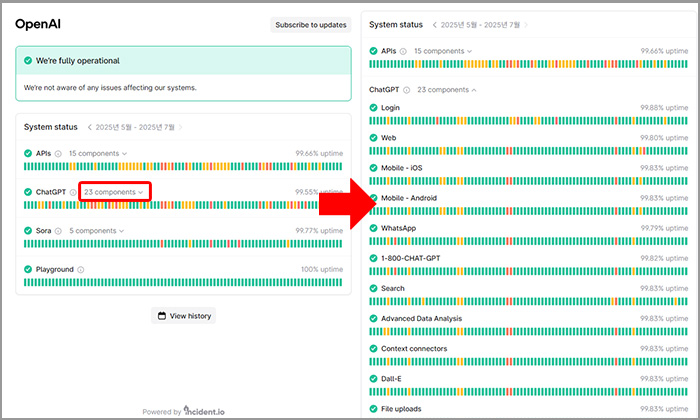
Task: Go to next date range in right panel
Action: [x=526, y=25]
